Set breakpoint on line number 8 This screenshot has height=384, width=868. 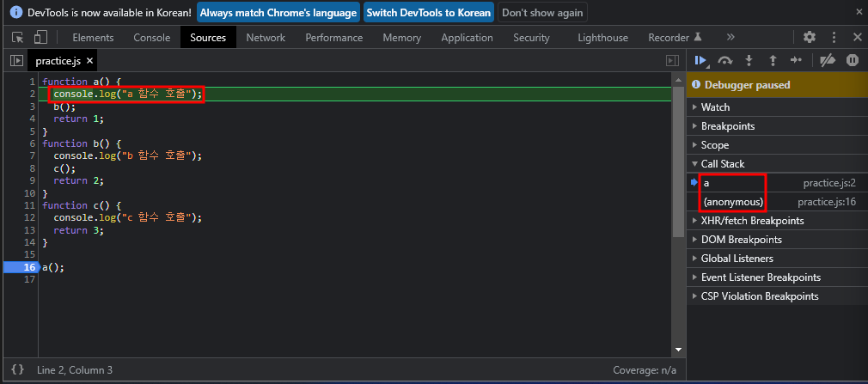click(32, 168)
